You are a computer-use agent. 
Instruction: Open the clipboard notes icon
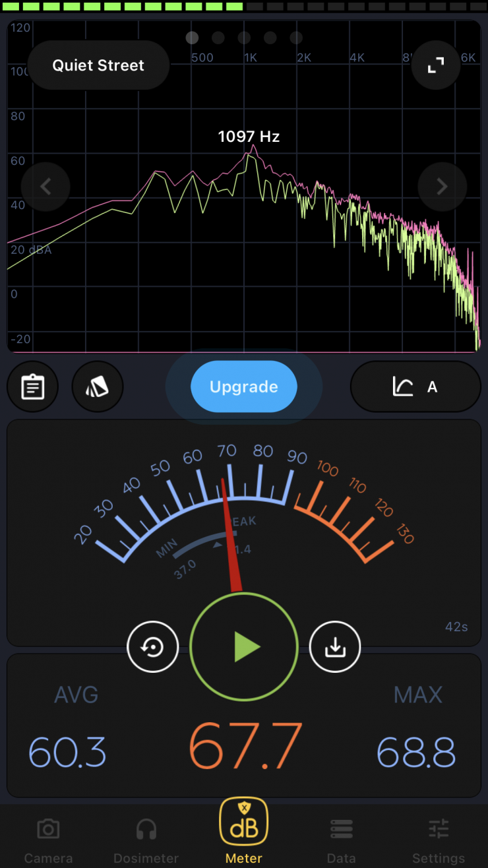pyautogui.click(x=33, y=387)
